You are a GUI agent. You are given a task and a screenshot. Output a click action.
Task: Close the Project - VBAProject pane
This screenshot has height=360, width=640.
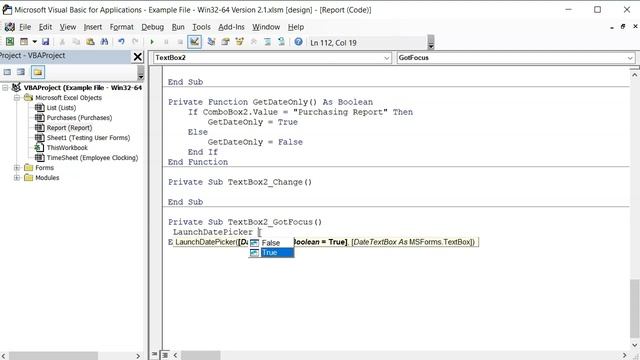click(x=138, y=57)
